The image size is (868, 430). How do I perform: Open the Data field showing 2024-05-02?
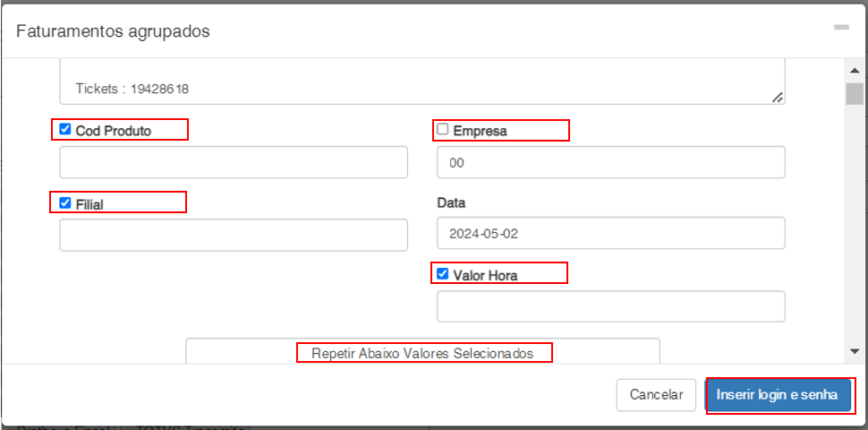[610, 233]
